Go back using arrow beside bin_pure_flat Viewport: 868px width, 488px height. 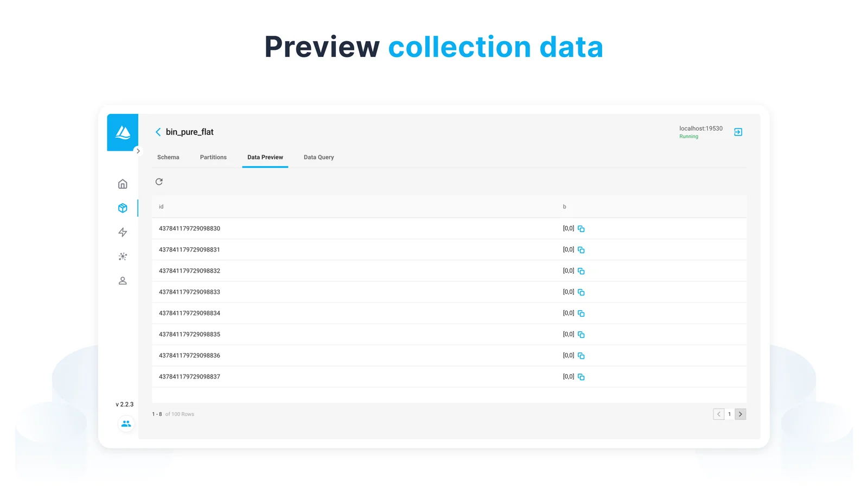(158, 132)
